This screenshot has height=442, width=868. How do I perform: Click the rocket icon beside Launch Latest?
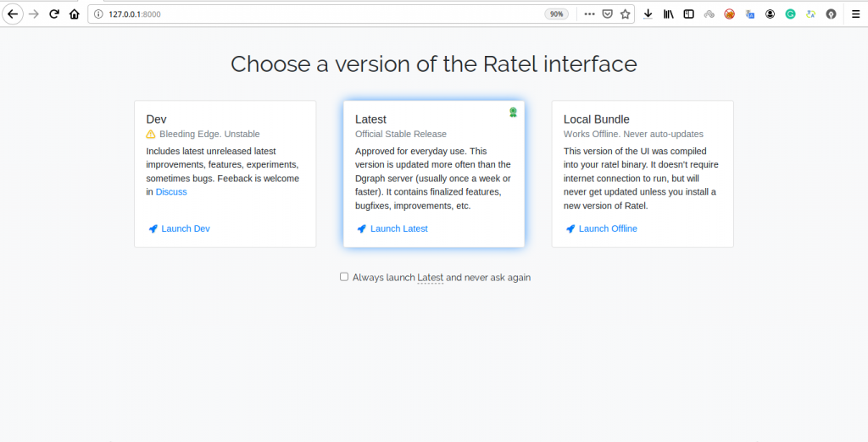click(361, 229)
